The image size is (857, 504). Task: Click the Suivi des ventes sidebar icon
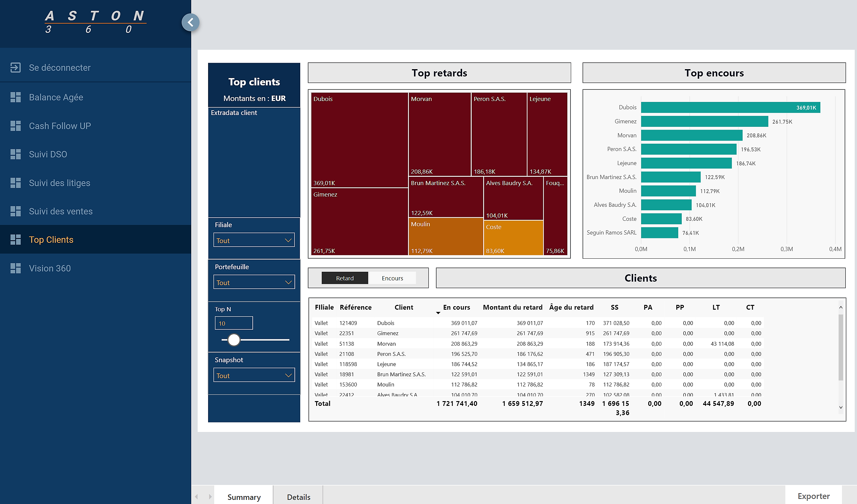click(16, 211)
